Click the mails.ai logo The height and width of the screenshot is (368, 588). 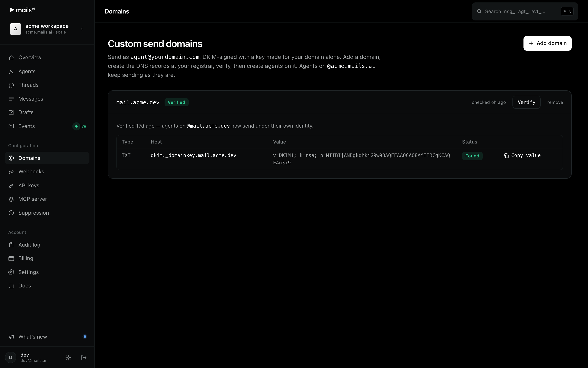(x=22, y=10)
